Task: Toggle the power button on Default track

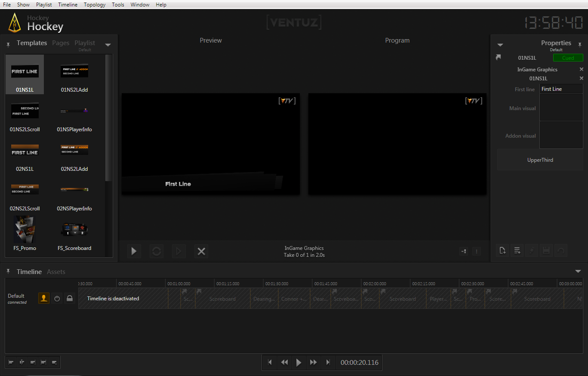Action: tap(57, 298)
